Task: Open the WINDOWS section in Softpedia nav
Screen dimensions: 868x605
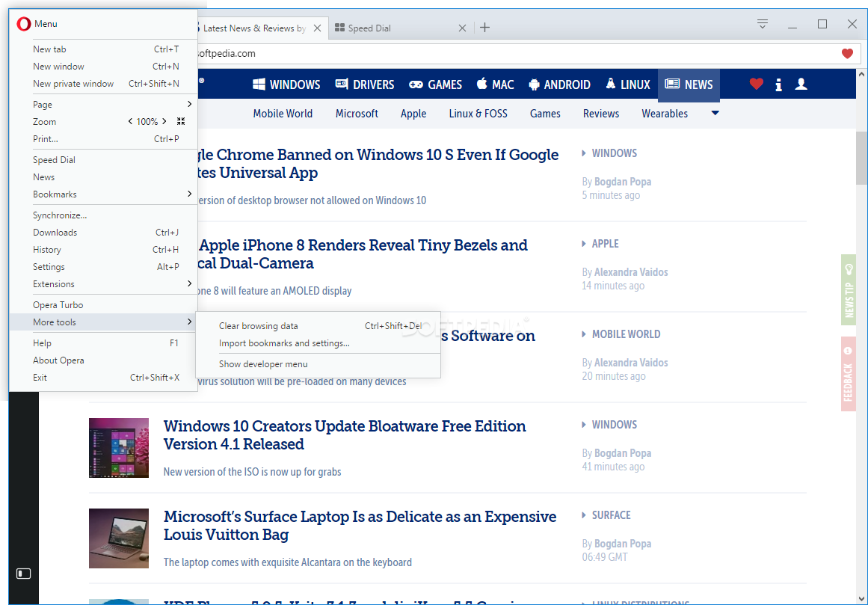Action: pyautogui.click(x=286, y=85)
